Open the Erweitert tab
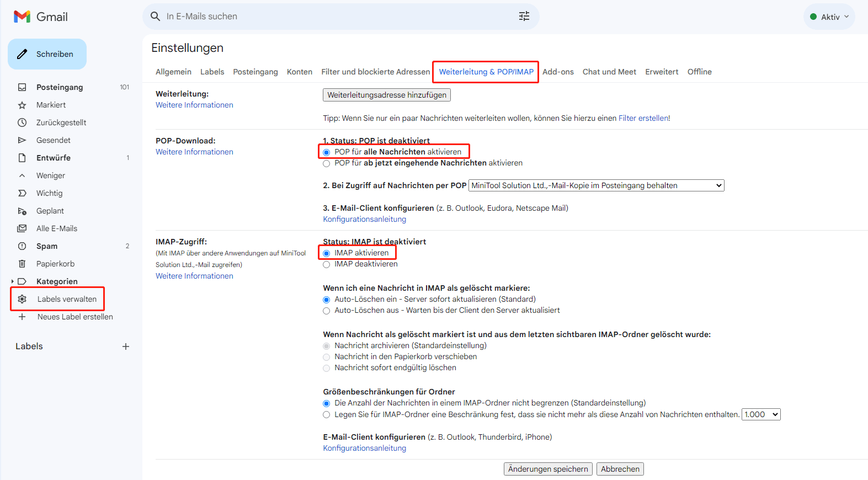Screen dimensions: 868x480 point(662,72)
